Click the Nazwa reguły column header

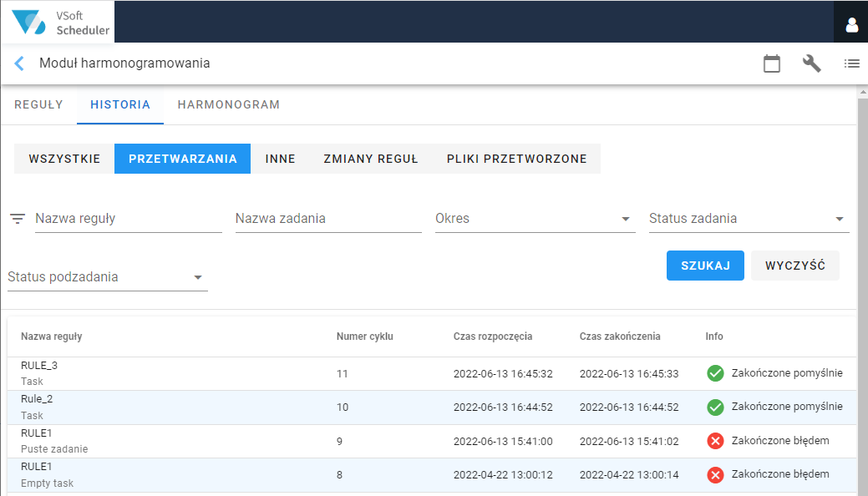(52, 337)
